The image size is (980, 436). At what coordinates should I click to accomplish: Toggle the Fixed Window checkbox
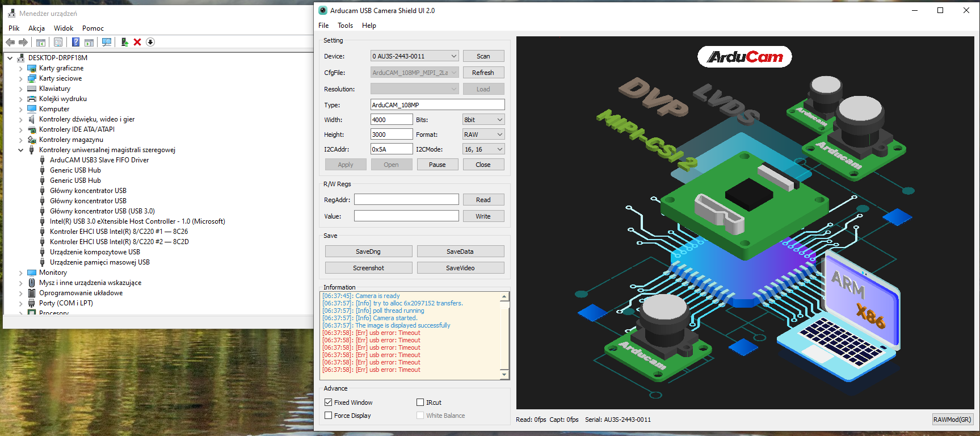click(328, 403)
